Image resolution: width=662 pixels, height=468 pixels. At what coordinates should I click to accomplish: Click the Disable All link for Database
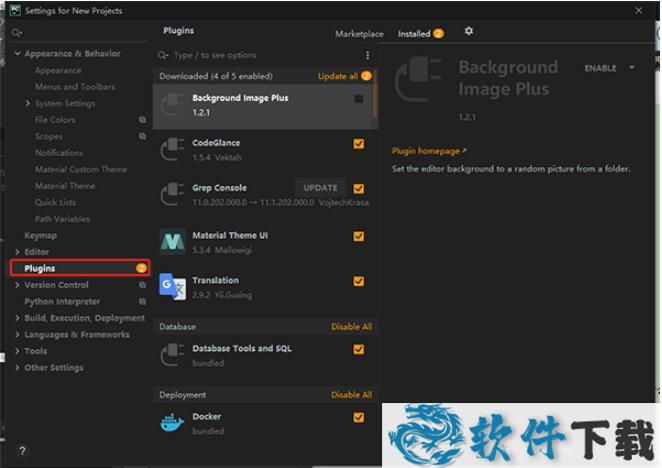[351, 327]
